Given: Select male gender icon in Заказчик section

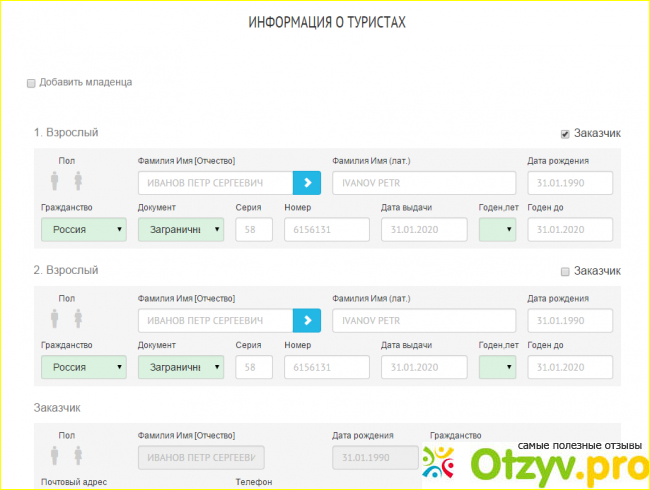Looking at the screenshot, I should (56, 456).
